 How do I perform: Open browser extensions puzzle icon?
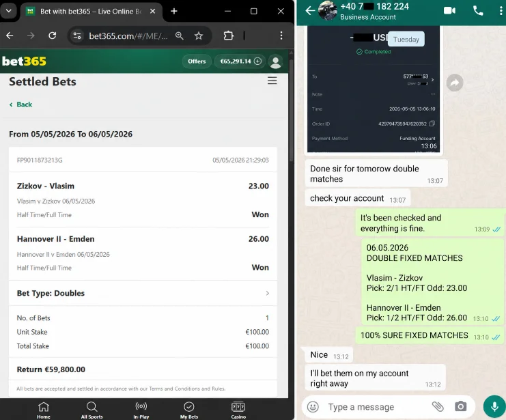pos(229,36)
